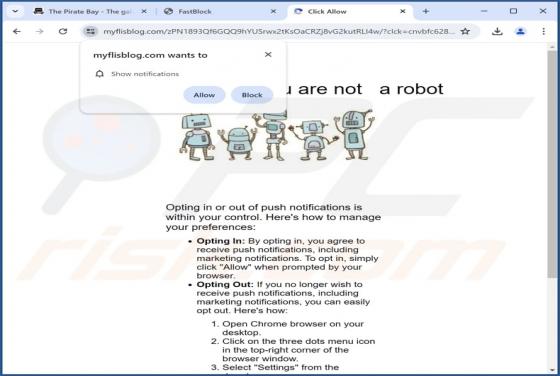560x376 pixels.
Task: Click Allow in notification prompt
Action: tap(204, 95)
